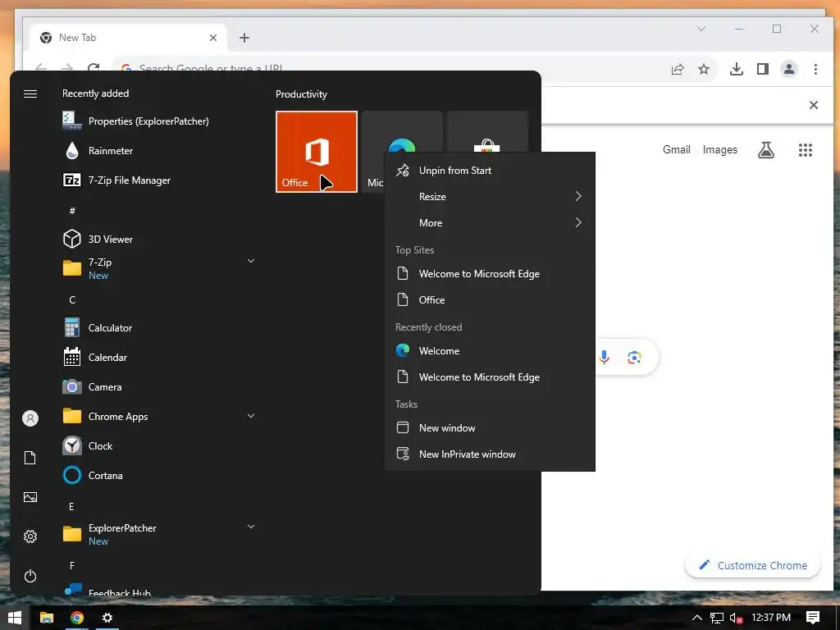This screenshot has height=630, width=840.
Task: Click the Images link in Chrome
Action: click(720, 149)
